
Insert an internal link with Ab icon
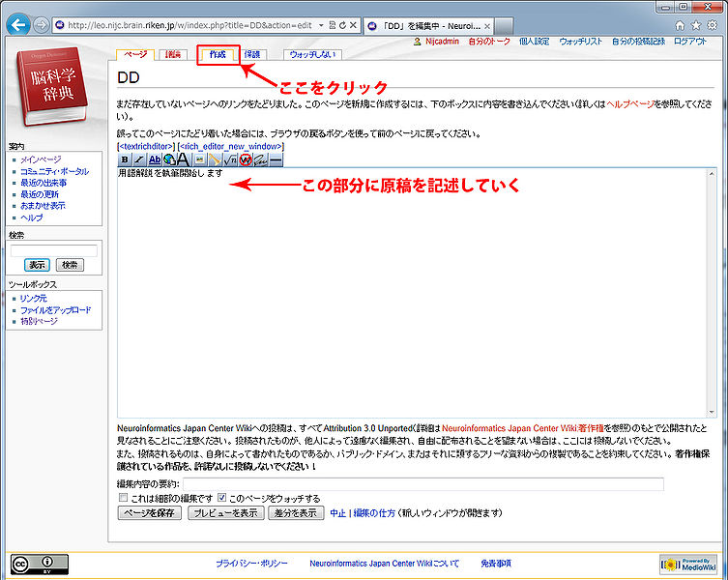155,159
